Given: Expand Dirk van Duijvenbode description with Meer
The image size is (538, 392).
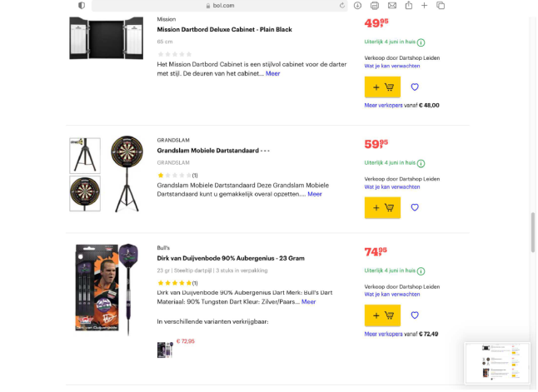Looking at the screenshot, I should (x=308, y=301).
